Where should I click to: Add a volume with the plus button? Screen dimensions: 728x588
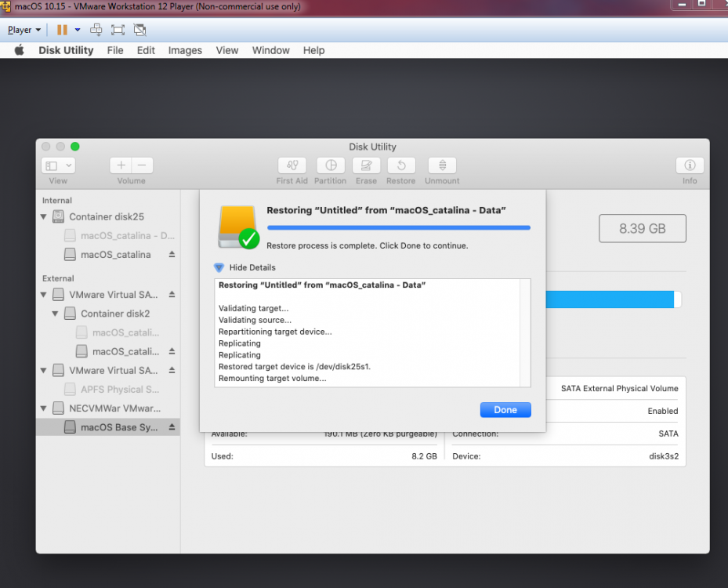tap(121, 165)
